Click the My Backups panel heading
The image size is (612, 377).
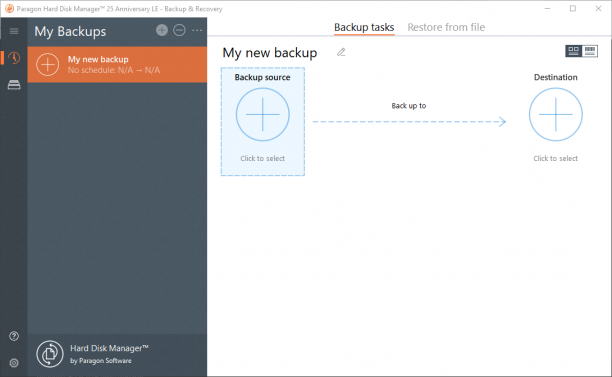coord(70,31)
